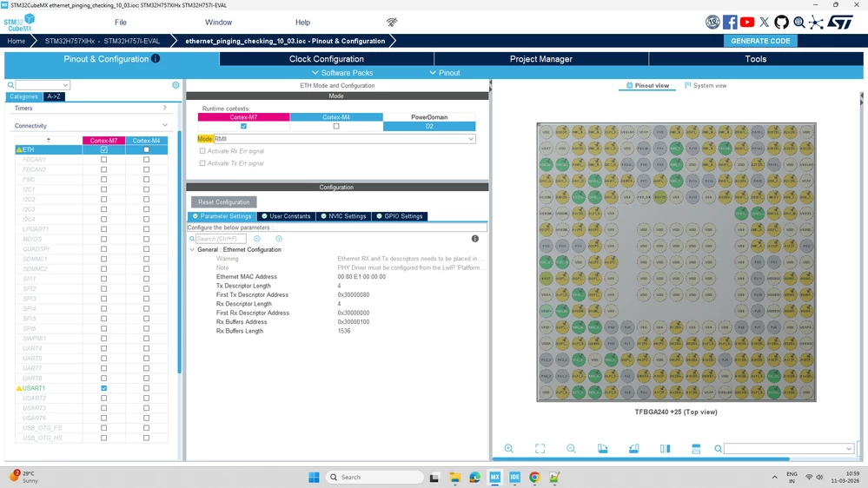The image size is (868, 488).
Task: Open the categories panel settings gear
Action: point(176,85)
